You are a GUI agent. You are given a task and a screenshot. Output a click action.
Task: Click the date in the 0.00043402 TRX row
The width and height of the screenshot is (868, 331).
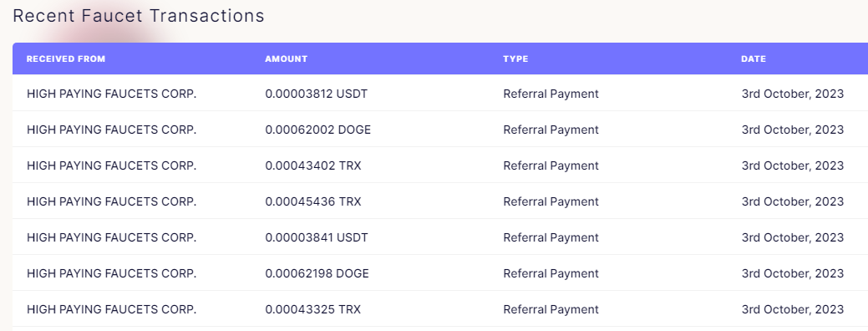pos(793,165)
